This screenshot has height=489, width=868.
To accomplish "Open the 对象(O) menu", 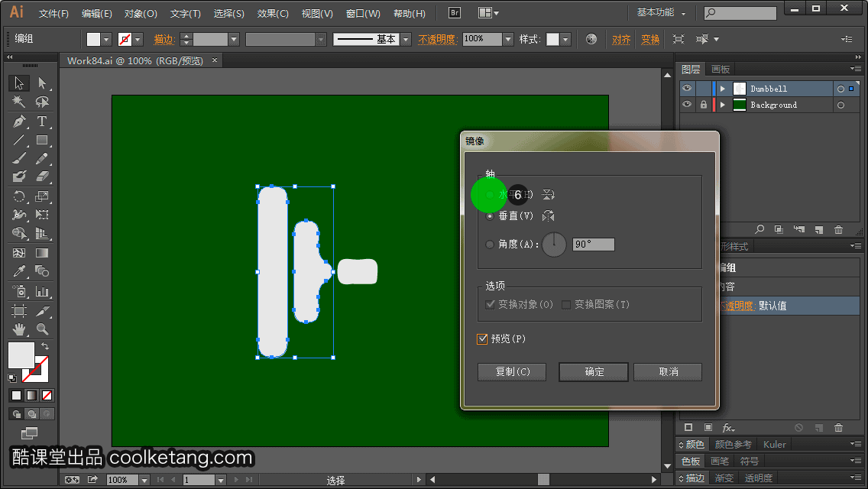I will (x=141, y=13).
